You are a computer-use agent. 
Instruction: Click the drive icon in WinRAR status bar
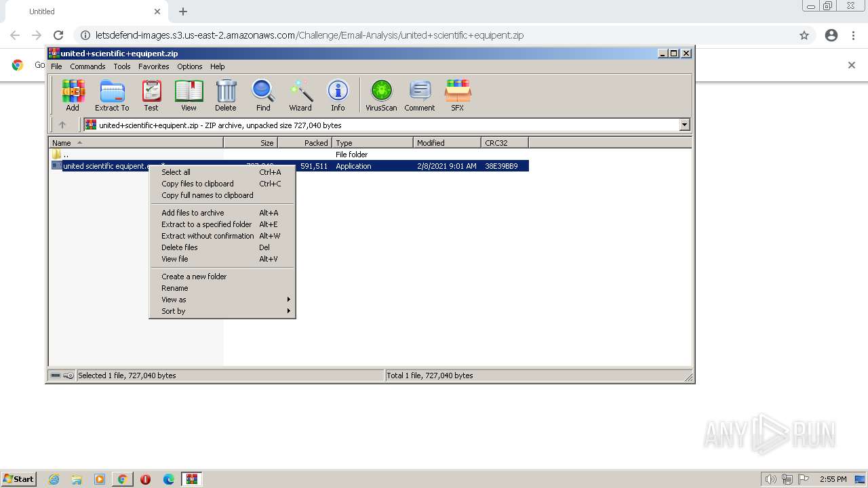pyautogui.click(x=56, y=375)
